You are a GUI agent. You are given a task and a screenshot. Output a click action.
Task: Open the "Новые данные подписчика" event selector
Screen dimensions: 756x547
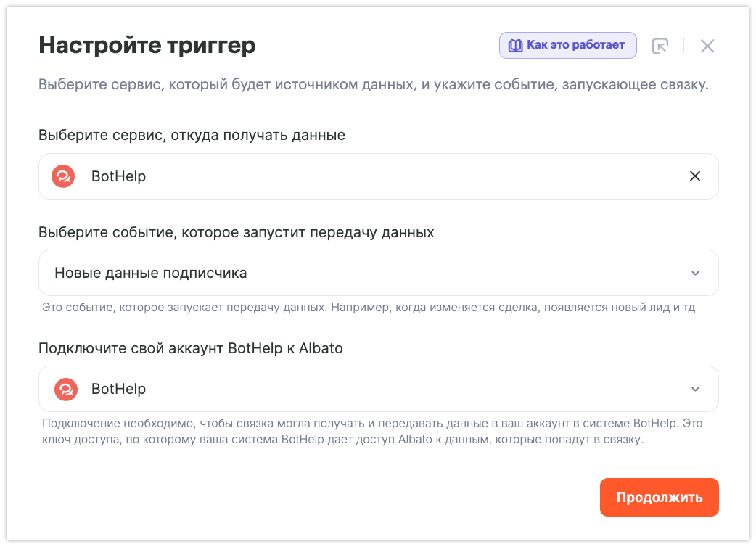tap(151, 273)
